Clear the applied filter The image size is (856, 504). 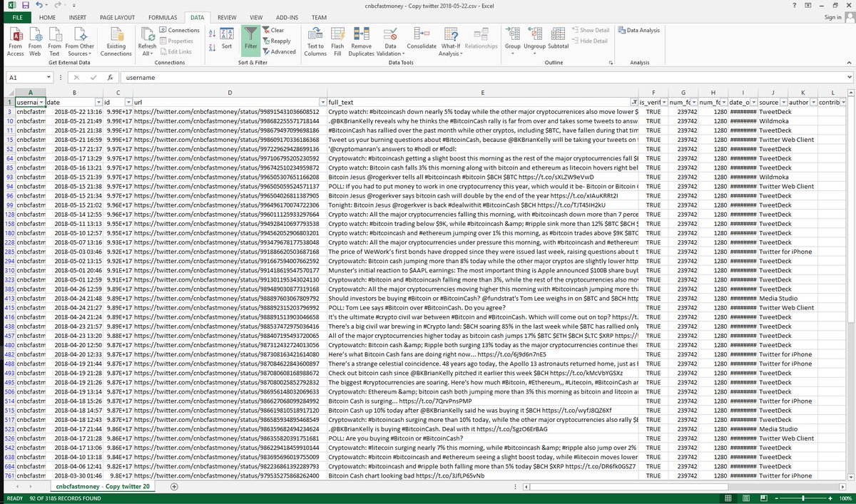(x=273, y=31)
